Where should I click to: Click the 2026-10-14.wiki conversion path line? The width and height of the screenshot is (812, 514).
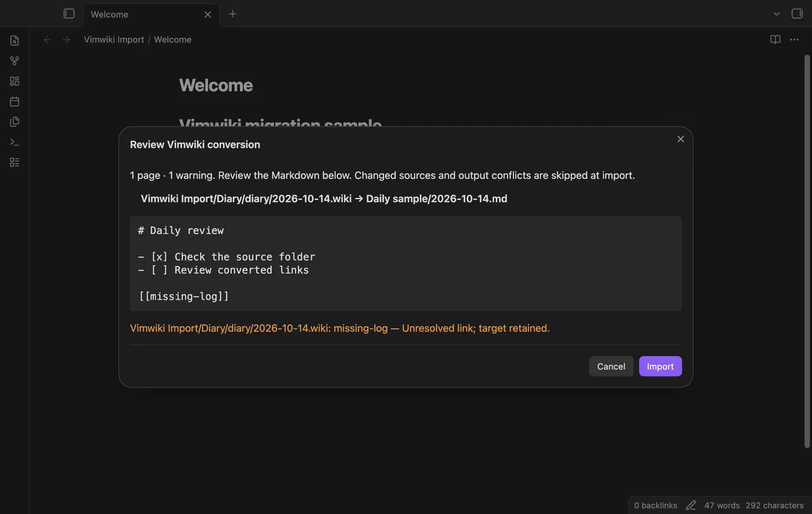324,199
